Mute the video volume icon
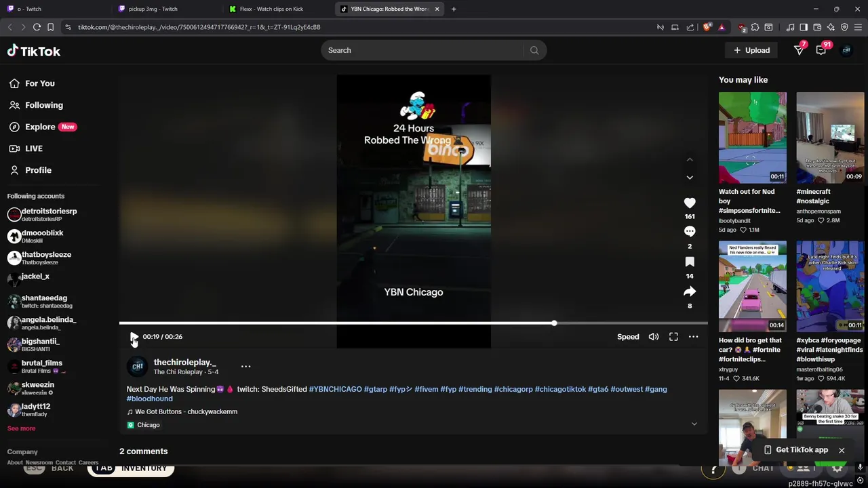Image resolution: width=868 pixels, height=488 pixels. [x=654, y=337]
